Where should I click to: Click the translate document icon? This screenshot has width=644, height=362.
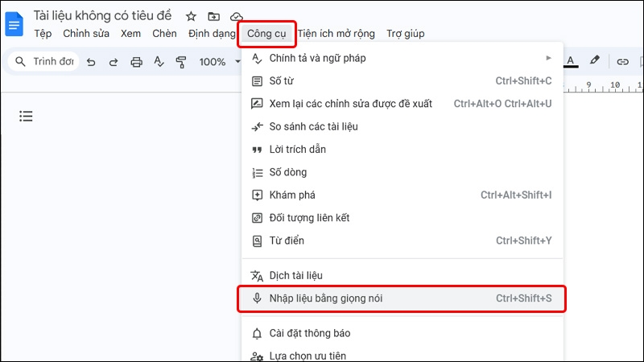[257, 276]
